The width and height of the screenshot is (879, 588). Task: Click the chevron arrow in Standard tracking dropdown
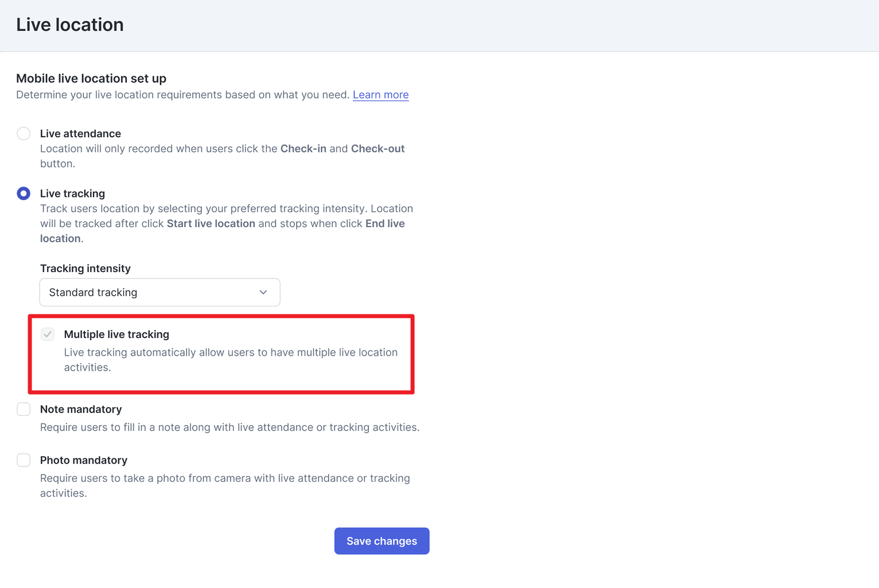pyautogui.click(x=263, y=293)
